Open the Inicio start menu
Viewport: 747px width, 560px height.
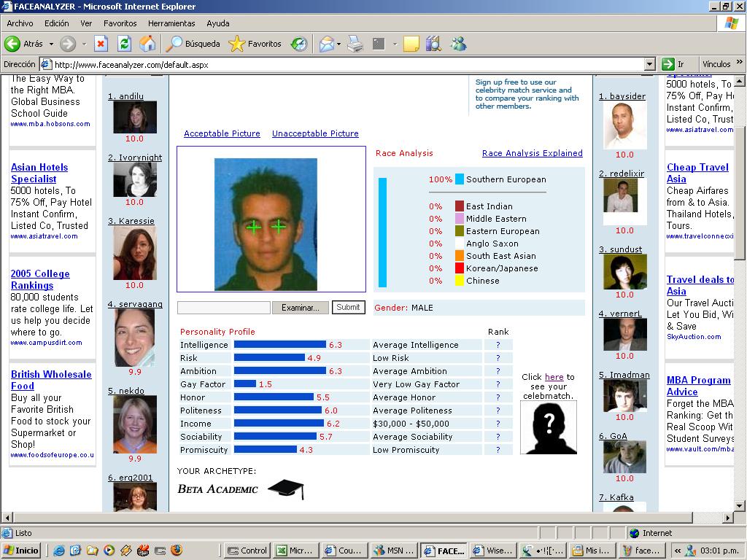tap(21, 551)
